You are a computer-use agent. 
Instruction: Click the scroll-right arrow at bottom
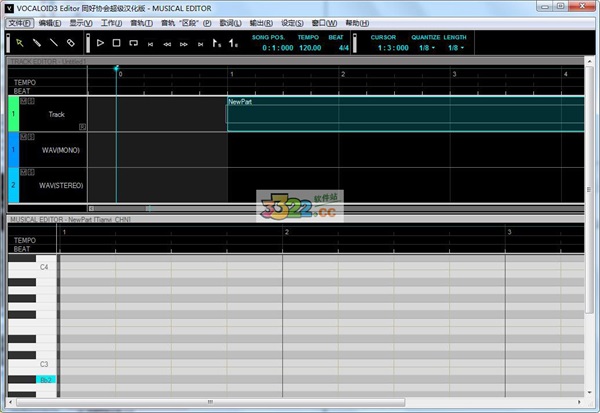point(579,402)
